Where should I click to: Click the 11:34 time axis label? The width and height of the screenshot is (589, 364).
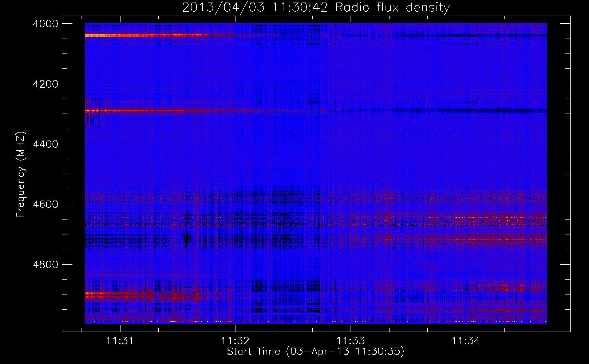[466, 341]
